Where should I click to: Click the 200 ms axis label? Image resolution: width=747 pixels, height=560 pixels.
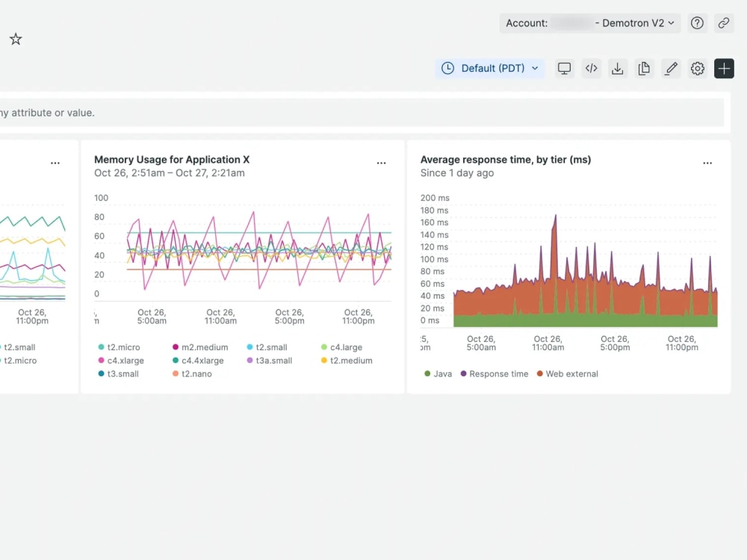tap(435, 198)
